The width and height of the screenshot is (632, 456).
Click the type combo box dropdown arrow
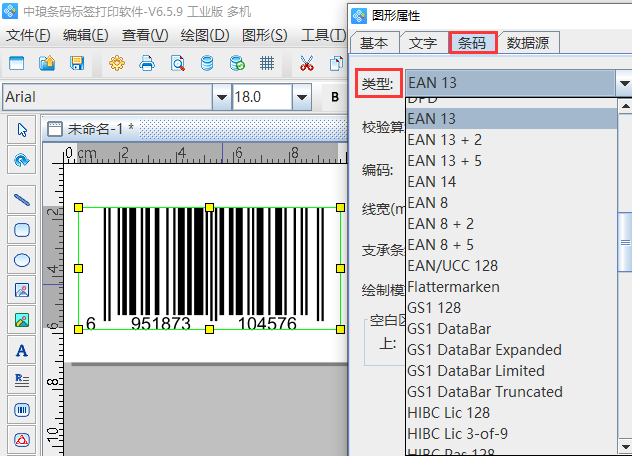pyautogui.click(x=624, y=83)
